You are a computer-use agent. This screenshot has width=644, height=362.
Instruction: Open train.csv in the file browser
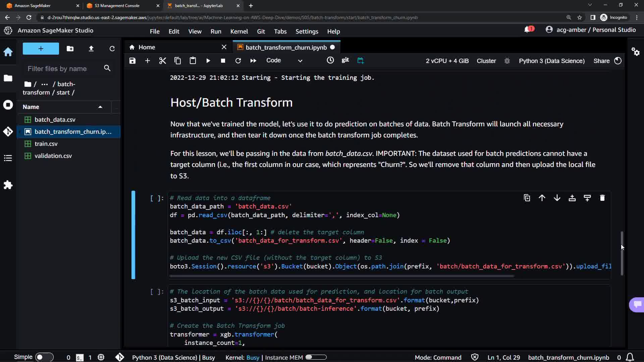(46, 144)
